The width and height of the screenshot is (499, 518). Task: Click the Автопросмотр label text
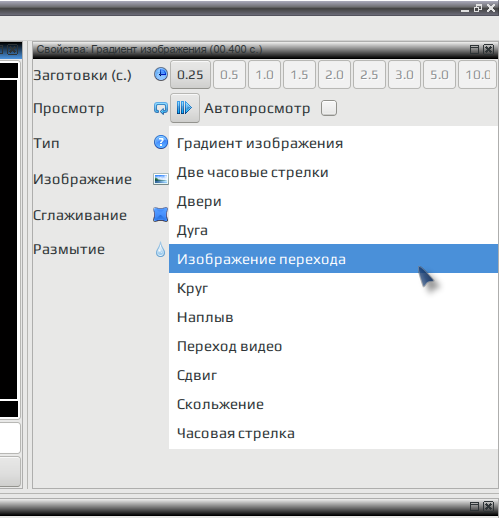click(x=257, y=109)
